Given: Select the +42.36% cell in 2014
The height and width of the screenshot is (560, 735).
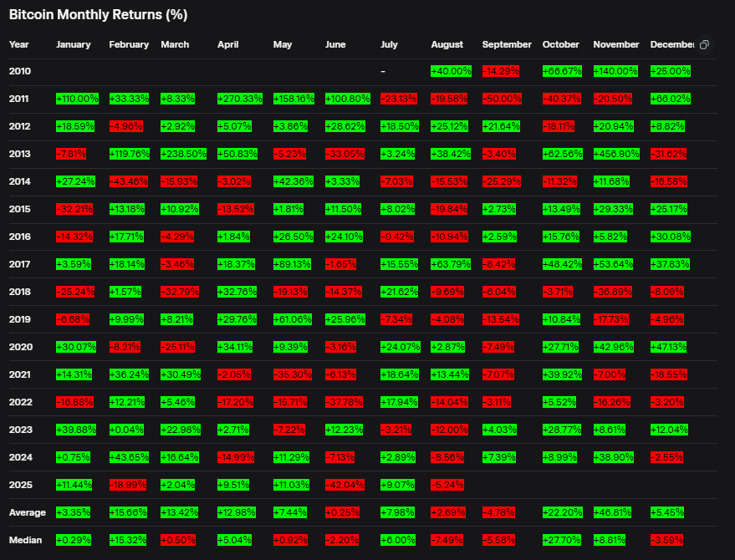Looking at the screenshot, I should click(293, 181).
